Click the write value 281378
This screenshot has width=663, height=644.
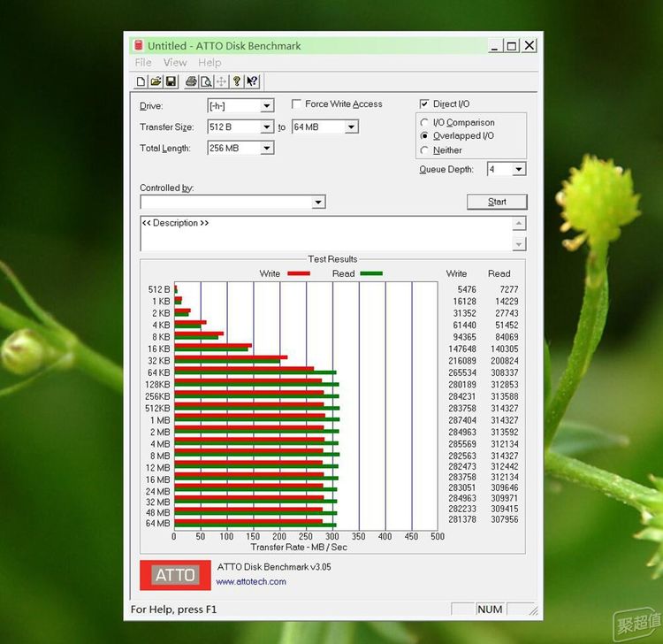click(462, 519)
